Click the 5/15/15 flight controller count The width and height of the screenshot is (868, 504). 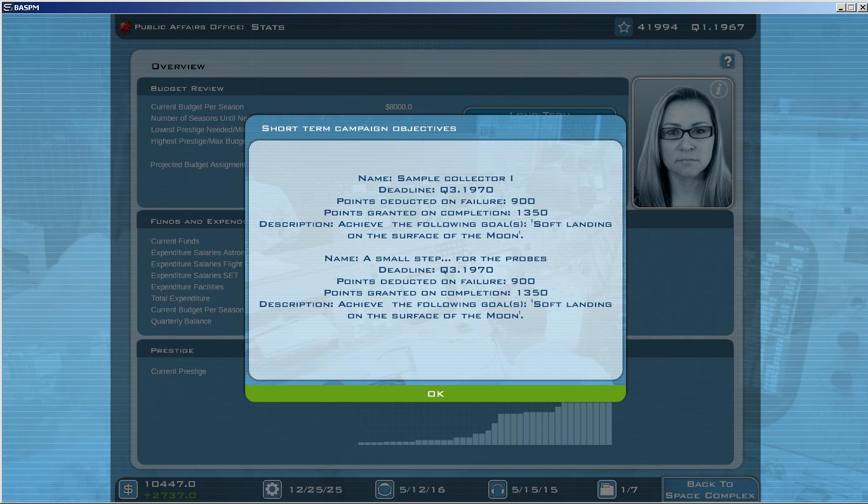pyautogui.click(x=535, y=490)
